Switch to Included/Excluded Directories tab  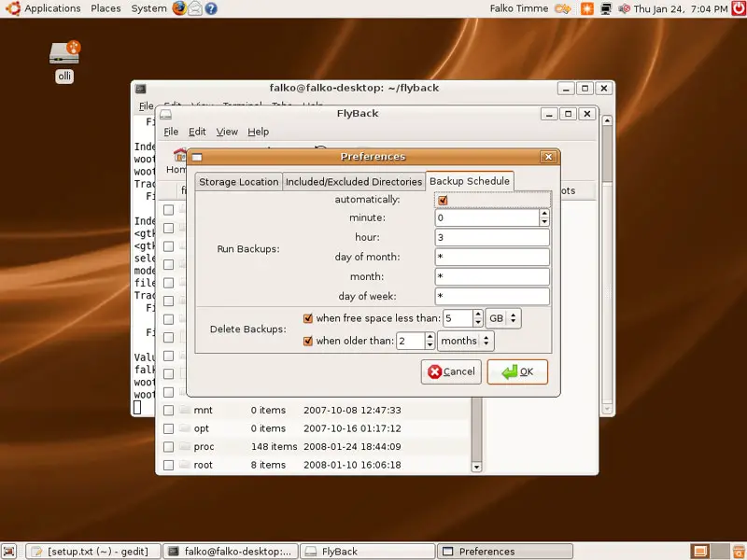[x=354, y=182]
